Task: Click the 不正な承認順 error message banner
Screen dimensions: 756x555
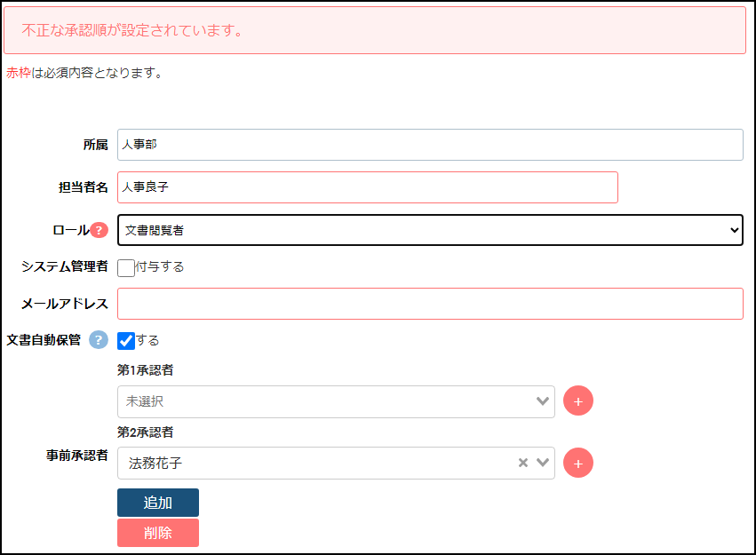Action: pyautogui.click(x=375, y=30)
